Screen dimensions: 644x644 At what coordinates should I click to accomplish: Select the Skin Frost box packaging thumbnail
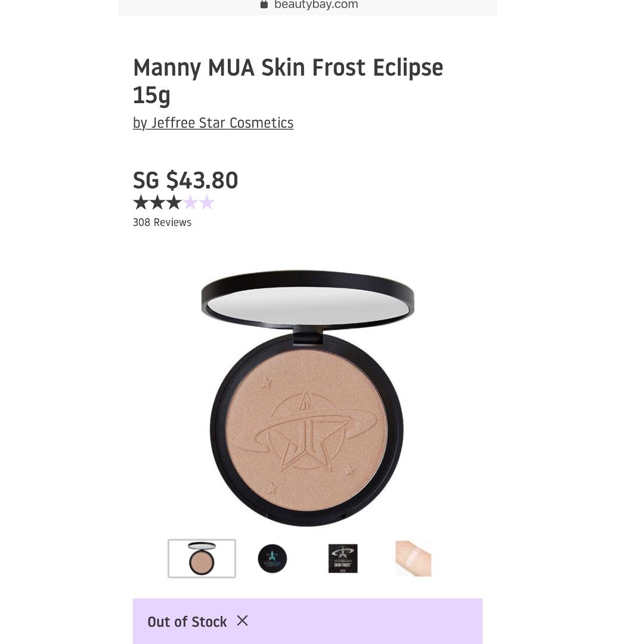(x=343, y=559)
